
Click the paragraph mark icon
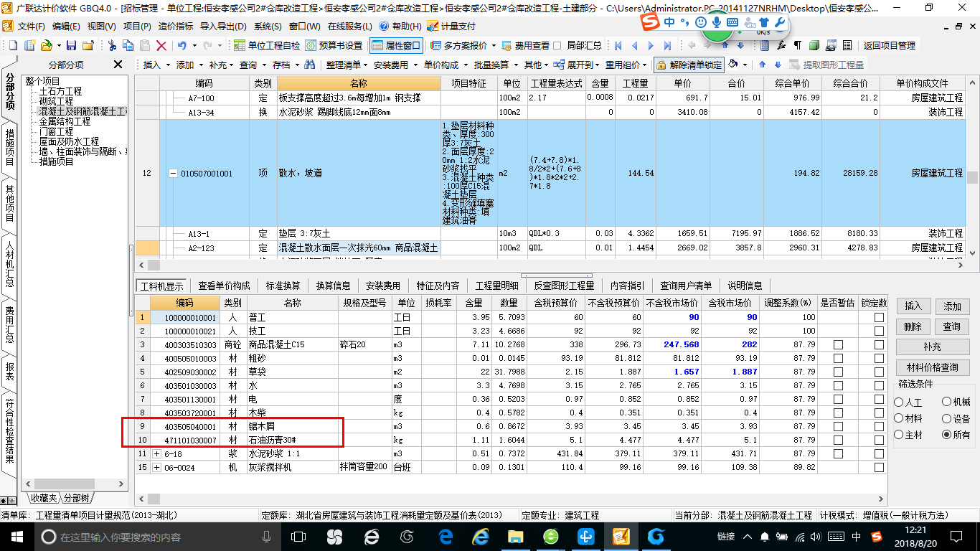tap(797, 45)
